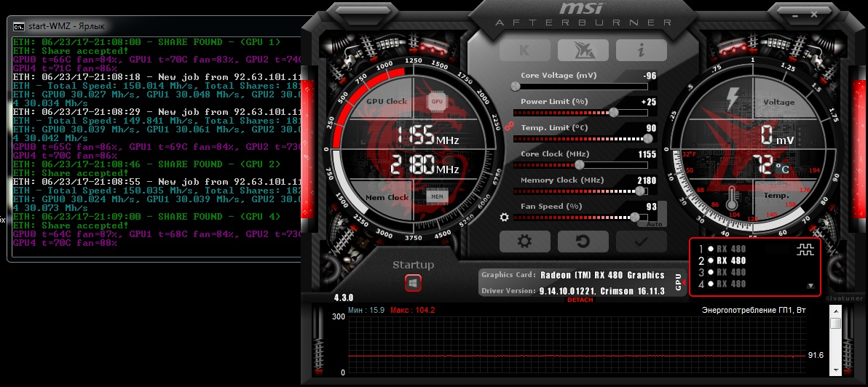
Task: Click the Temp. Limit value 90
Action: point(651,128)
